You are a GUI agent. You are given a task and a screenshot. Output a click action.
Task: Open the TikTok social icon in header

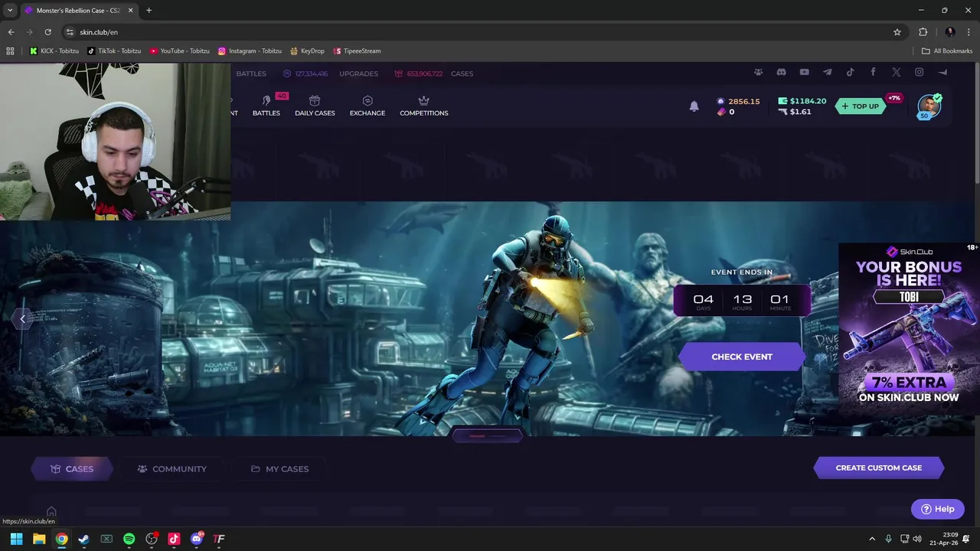[850, 72]
